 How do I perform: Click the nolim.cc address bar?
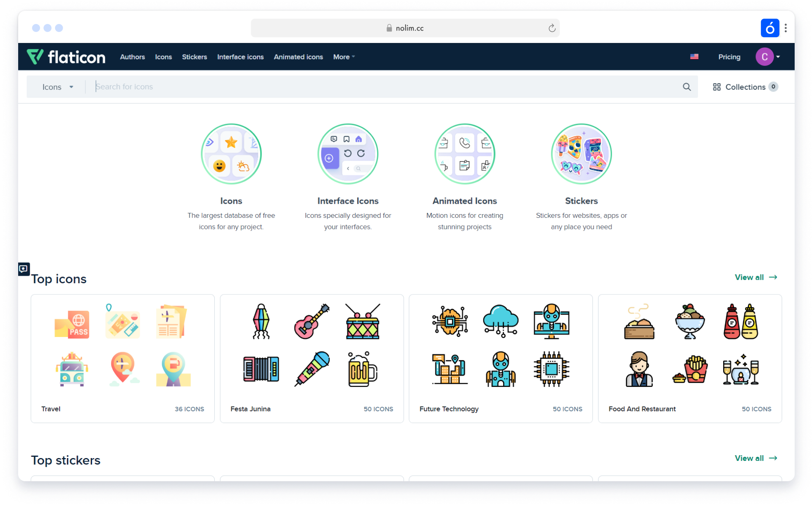pos(405,28)
